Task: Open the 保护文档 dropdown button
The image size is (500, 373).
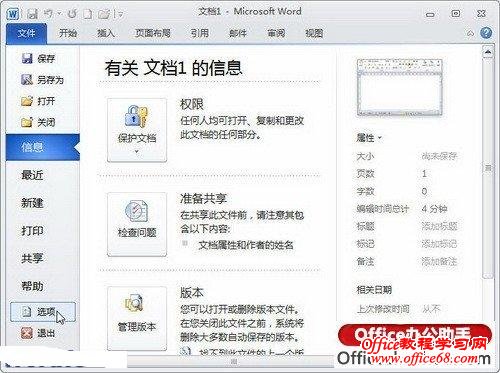Action: click(137, 130)
